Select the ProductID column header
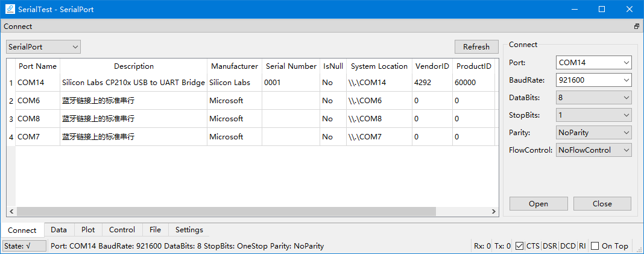The height and width of the screenshot is (254, 644). 473,66
